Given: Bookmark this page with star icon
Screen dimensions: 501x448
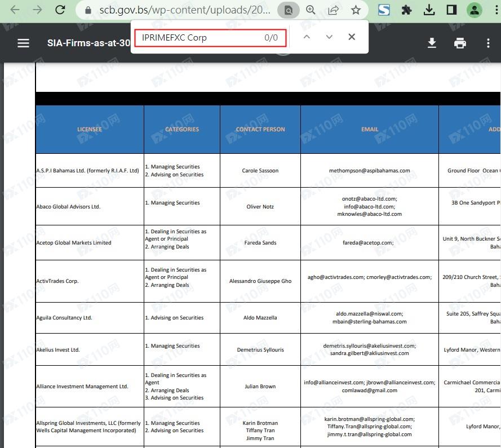Looking at the screenshot, I should (356, 10).
